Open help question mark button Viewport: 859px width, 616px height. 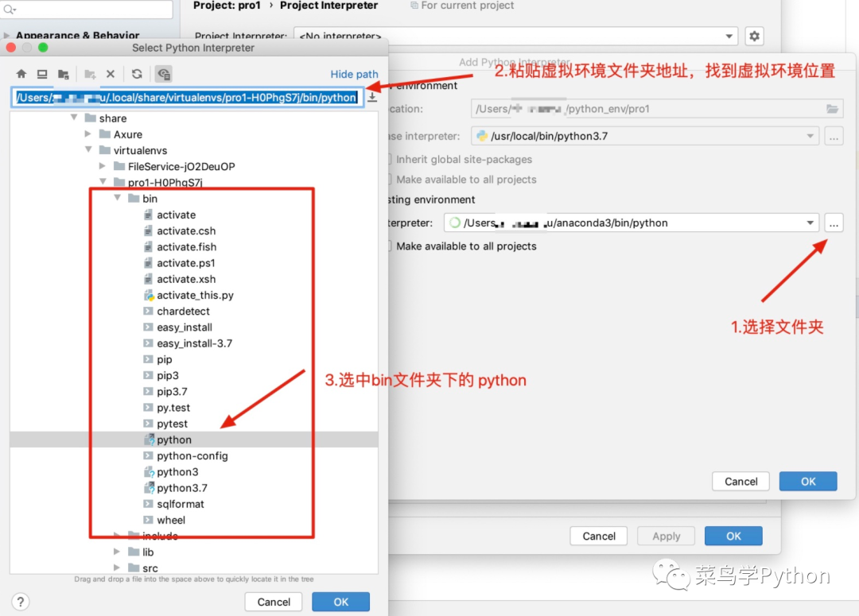point(20,602)
